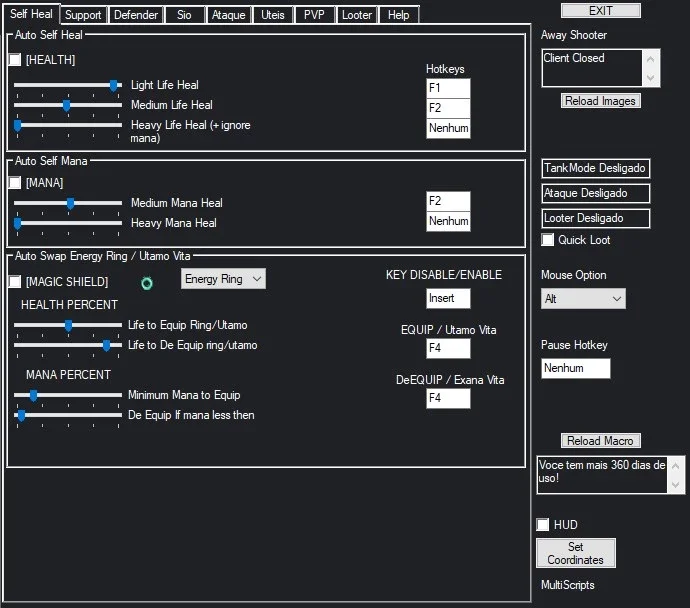Expand the Mouse Option Alt dropdown

pyautogui.click(x=583, y=299)
